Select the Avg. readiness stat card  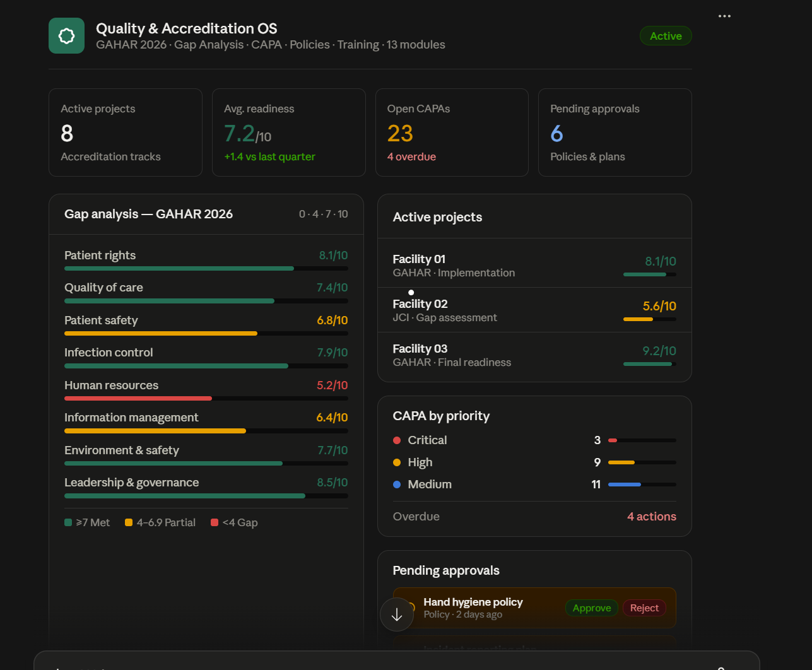289,132
